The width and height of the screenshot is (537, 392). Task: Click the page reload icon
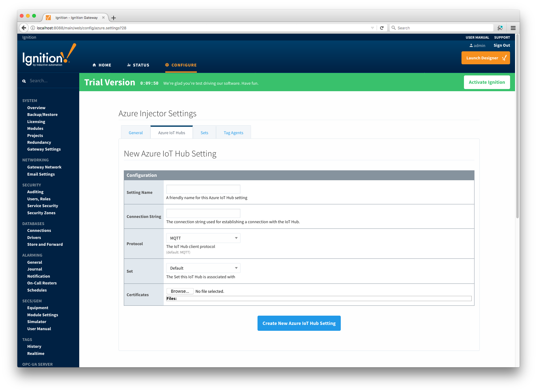(382, 28)
